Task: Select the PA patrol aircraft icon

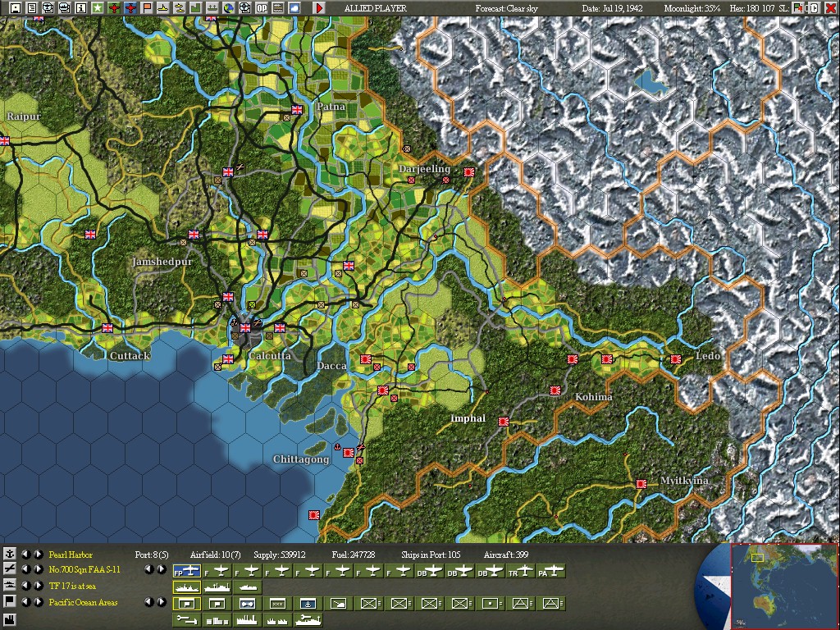Action: point(551,572)
